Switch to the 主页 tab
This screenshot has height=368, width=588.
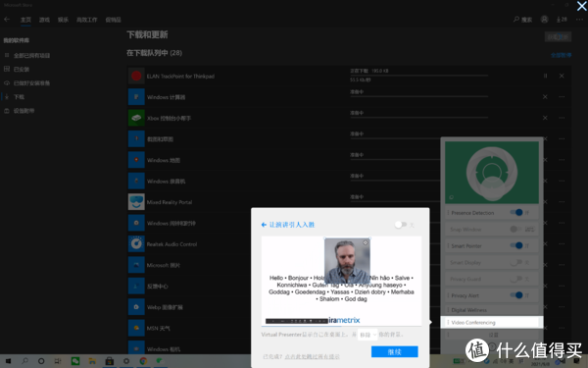pos(25,20)
